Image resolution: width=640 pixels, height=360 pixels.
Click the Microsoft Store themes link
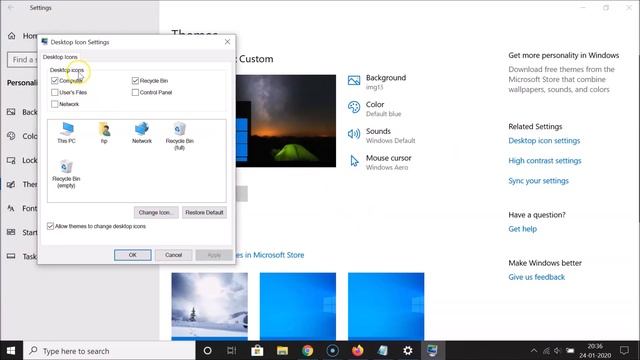(x=270, y=255)
